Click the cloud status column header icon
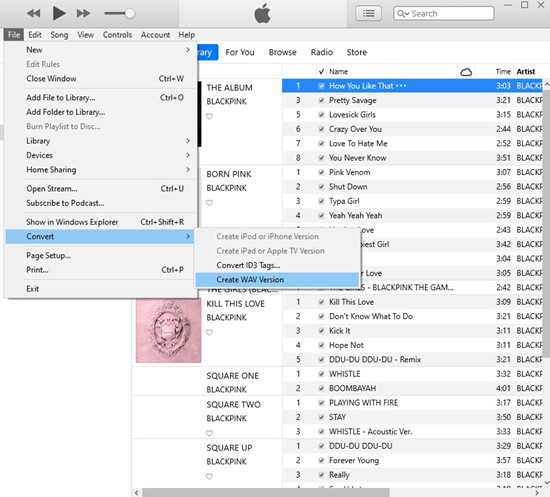The width and height of the screenshot is (550, 497). (466, 72)
